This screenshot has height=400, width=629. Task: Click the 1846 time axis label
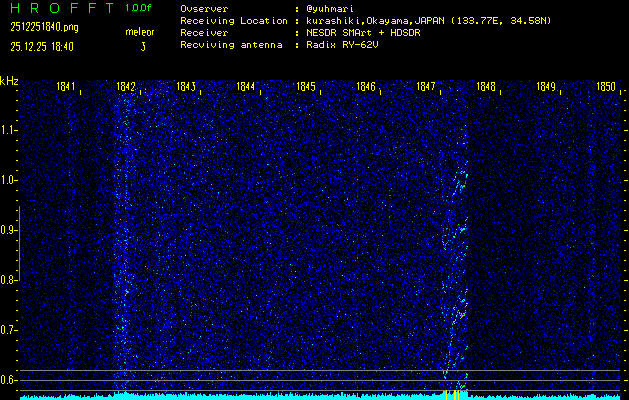pyautogui.click(x=366, y=86)
